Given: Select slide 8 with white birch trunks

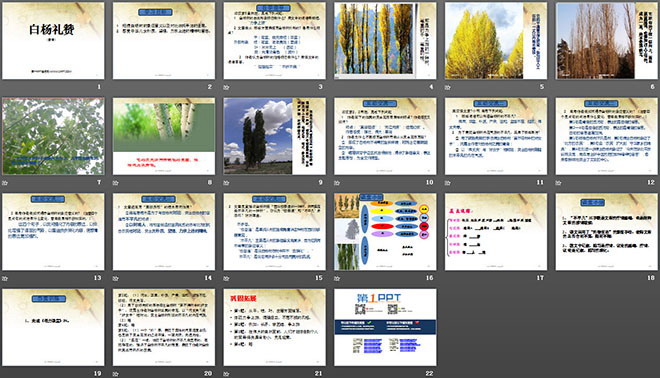Looking at the screenshot, I should [x=164, y=136].
